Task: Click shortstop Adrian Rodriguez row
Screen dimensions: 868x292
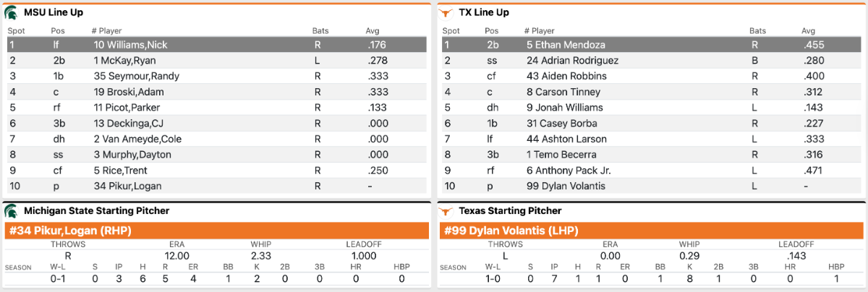Action: pyautogui.click(x=572, y=61)
